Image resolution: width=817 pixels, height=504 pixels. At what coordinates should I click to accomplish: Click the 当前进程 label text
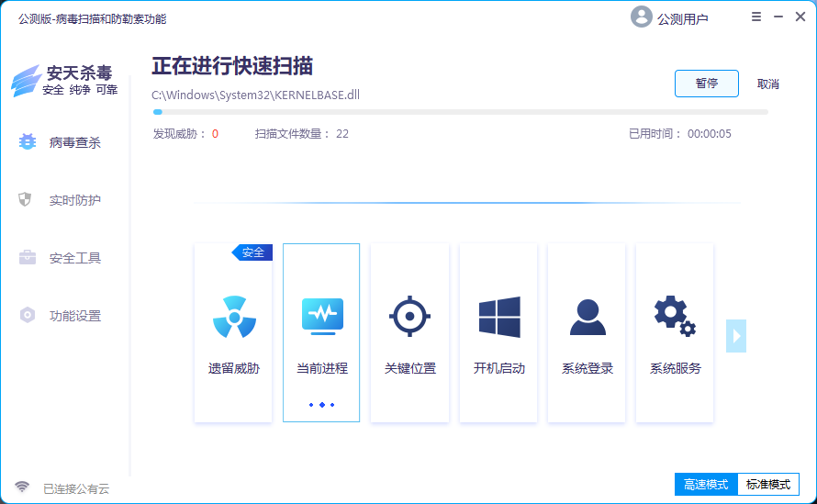coord(322,368)
